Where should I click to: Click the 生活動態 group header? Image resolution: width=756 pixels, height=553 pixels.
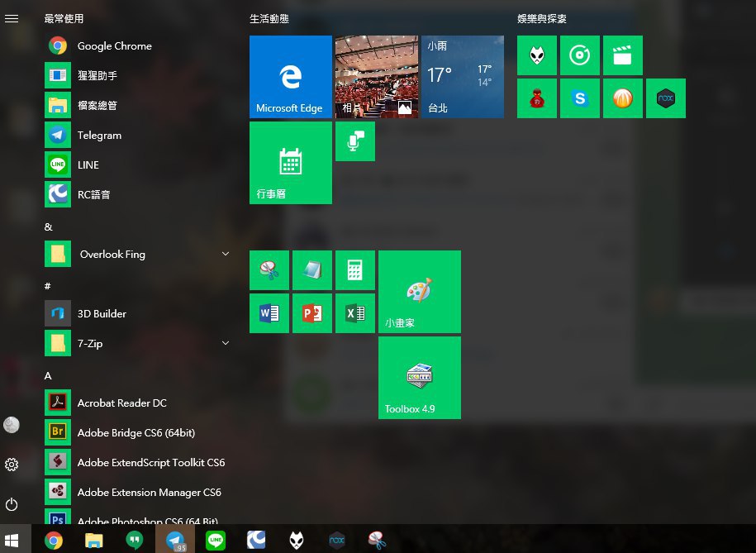(269, 19)
